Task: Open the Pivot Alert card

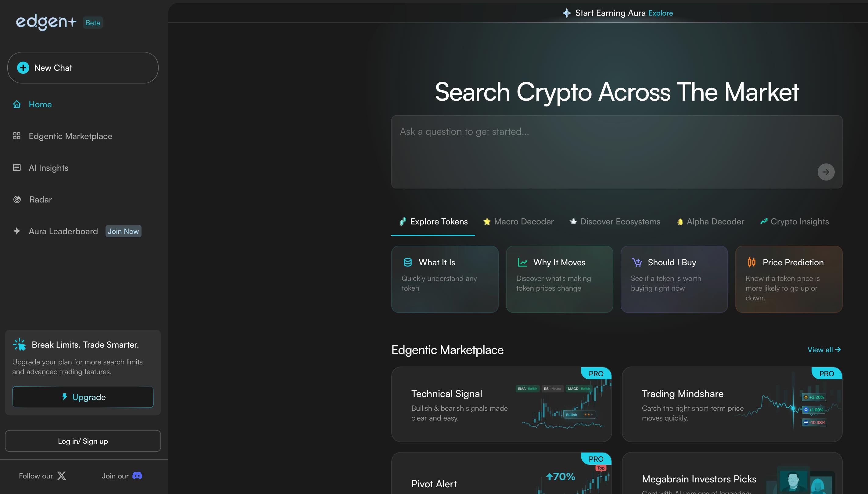Action: tap(501, 473)
